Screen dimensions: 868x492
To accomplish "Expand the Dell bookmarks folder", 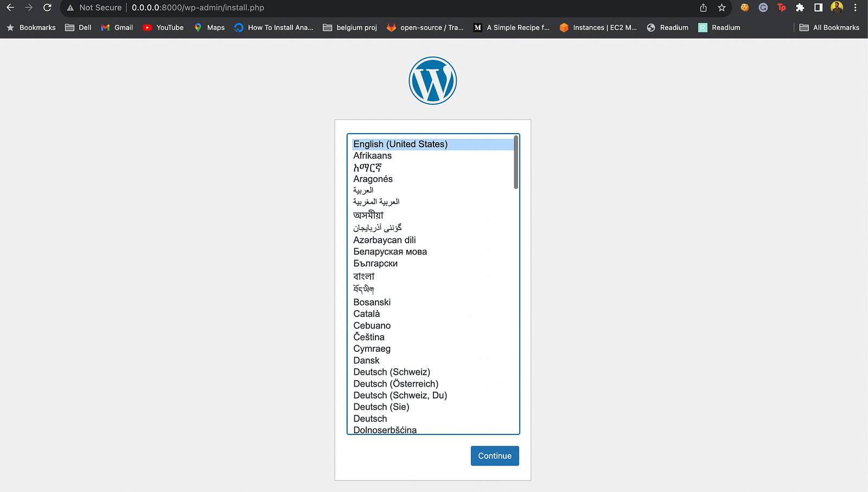I will (79, 28).
